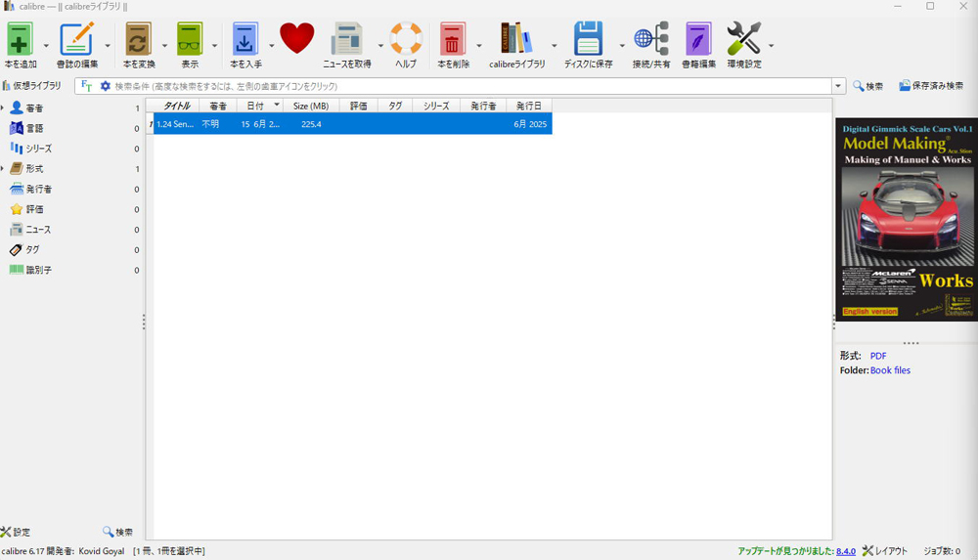The width and height of the screenshot is (978, 560).
Task: Sort by Published (発行日) column header
Action: click(529, 106)
